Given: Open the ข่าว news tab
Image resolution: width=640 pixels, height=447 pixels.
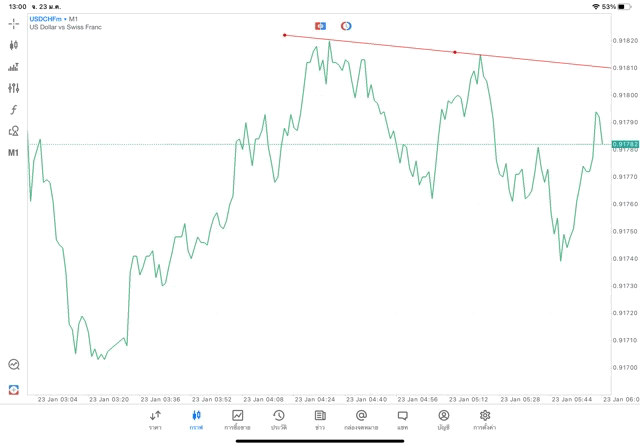Looking at the screenshot, I should point(320,419).
